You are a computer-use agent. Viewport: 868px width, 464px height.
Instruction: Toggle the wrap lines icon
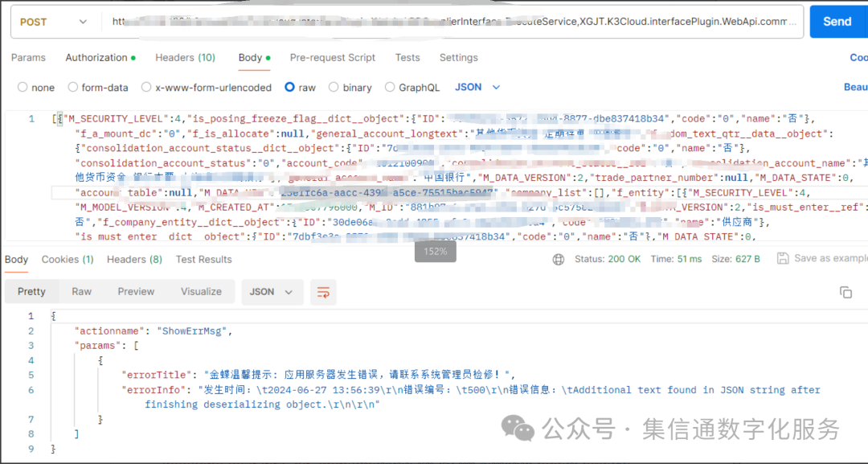[x=323, y=292]
